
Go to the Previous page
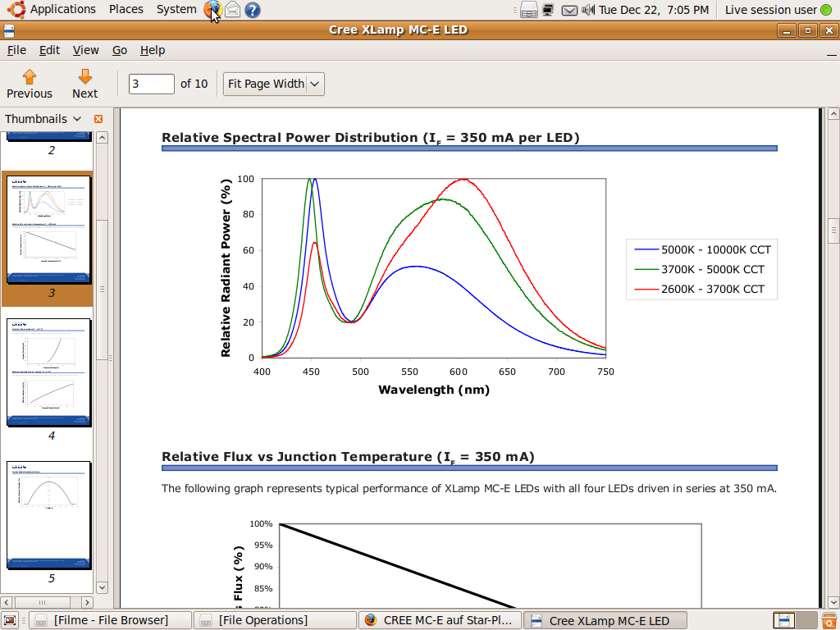pyautogui.click(x=30, y=84)
